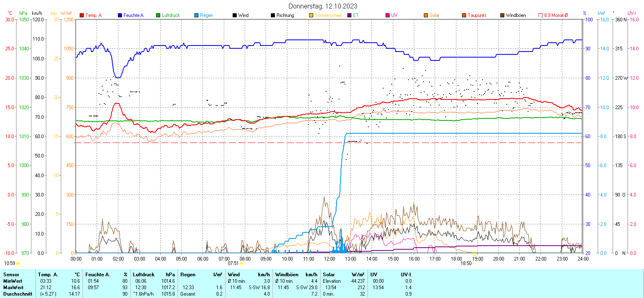Toggle the hollow 8.9 Monat-Ø legend box
Viewport: 644px width, 298px height.
pyautogui.click(x=541, y=15)
